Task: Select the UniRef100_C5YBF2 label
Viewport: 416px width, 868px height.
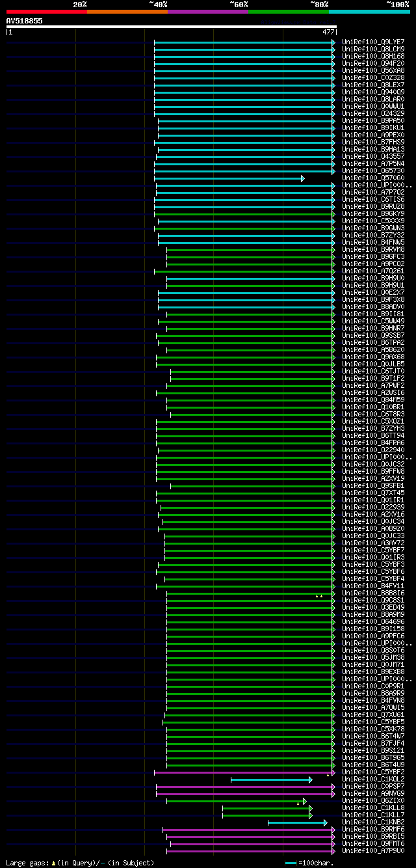Action: tap(373, 772)
